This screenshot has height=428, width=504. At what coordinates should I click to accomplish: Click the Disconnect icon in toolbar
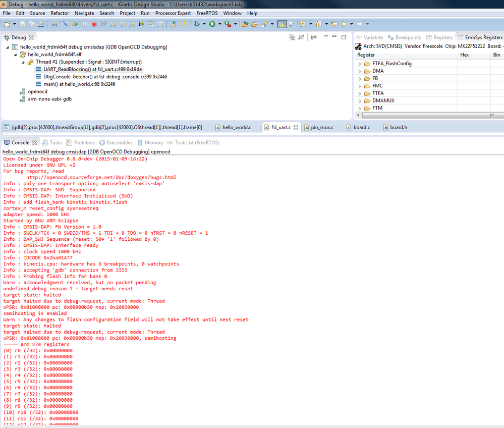click(103, 24)
